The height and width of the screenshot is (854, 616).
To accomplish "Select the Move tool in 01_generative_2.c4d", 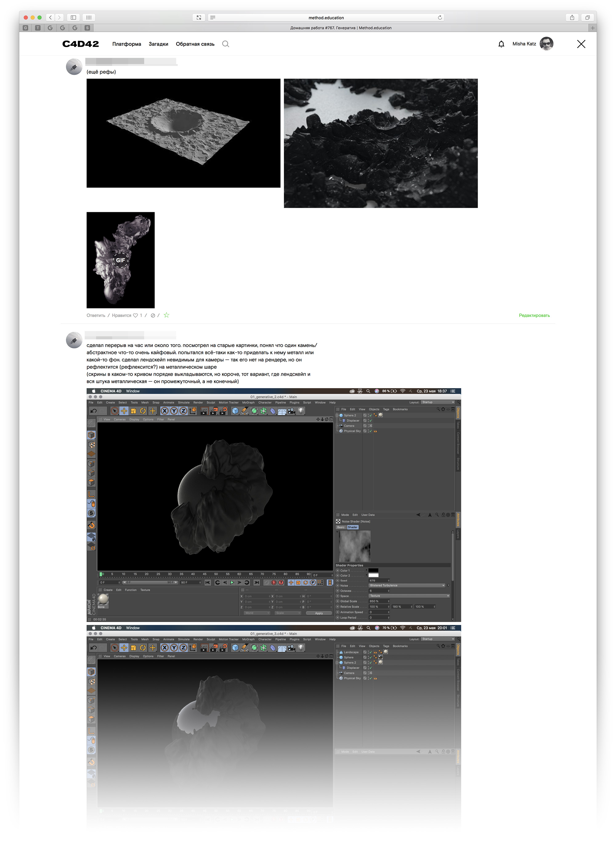I will pyautogui.click(x=124, y=411).
